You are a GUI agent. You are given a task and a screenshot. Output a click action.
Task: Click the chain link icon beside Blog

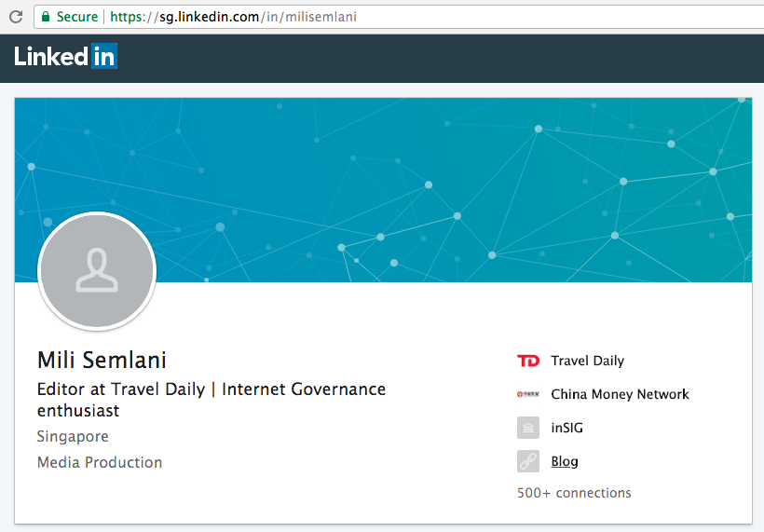528,461
